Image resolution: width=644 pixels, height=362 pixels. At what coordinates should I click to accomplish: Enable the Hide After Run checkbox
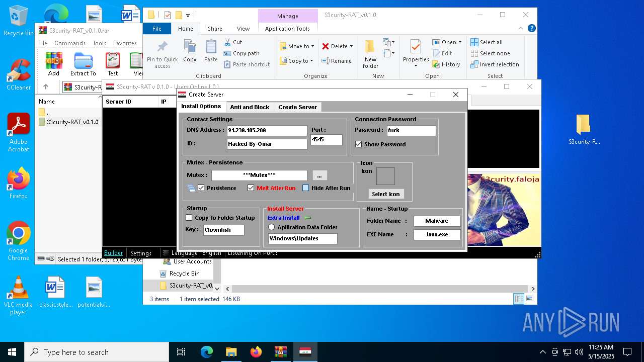(x=305, y=188)
